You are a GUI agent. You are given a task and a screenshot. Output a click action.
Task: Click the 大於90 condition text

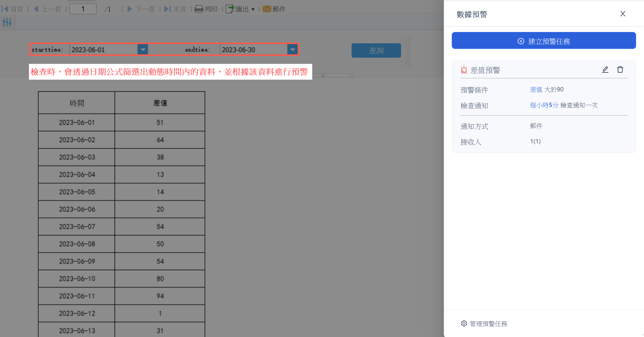554,90
